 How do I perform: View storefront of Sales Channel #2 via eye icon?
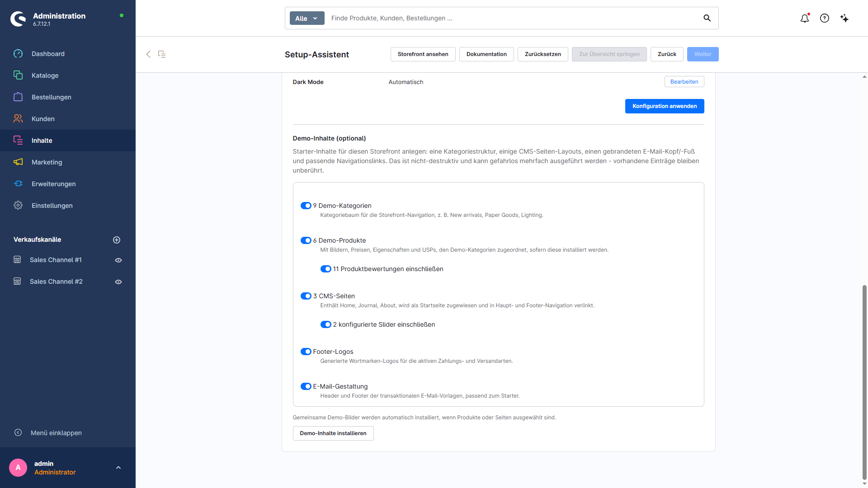click(118, 282)
